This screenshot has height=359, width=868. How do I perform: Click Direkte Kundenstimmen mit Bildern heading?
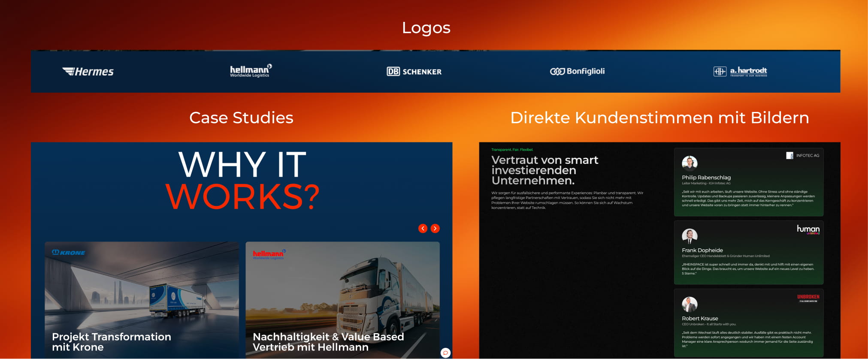(659, 118)
